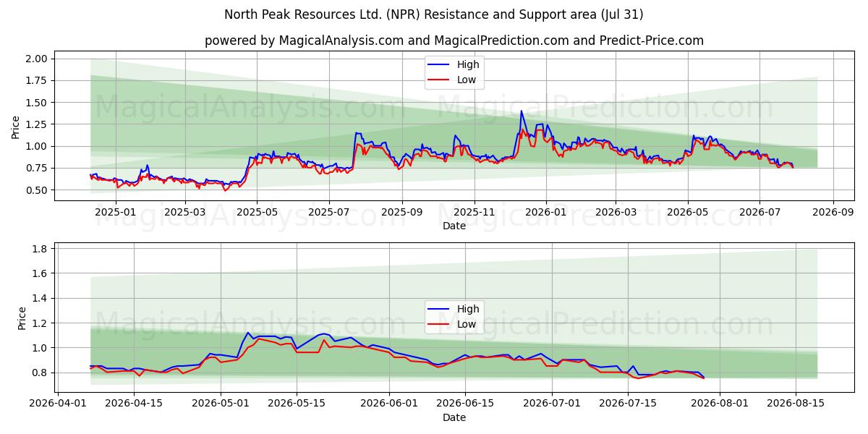Click the 1.8 price tick on bottom y-axis
Screen dimensions: 868x434
(41, 249)
